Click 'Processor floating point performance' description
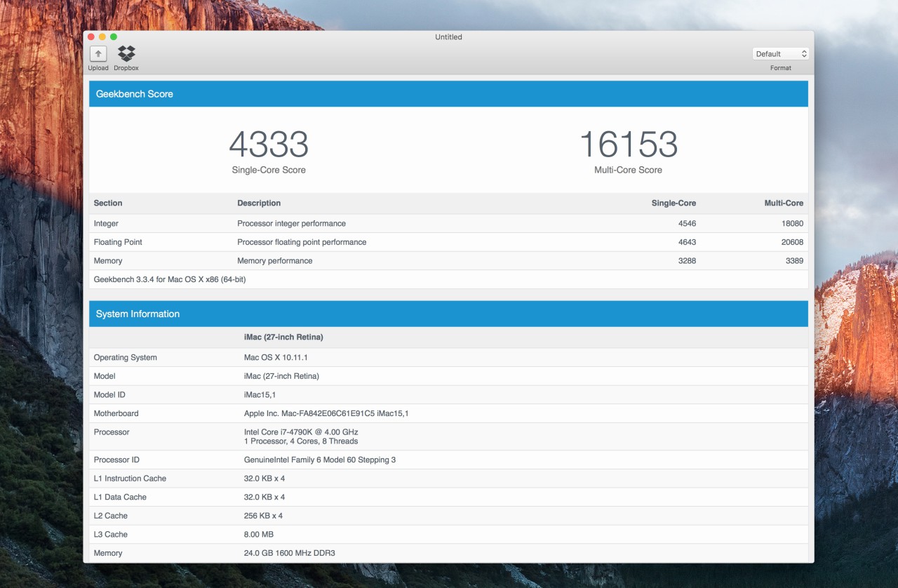Image resolution: width=898 pixels, height=588 pixels. pos(302,242)
